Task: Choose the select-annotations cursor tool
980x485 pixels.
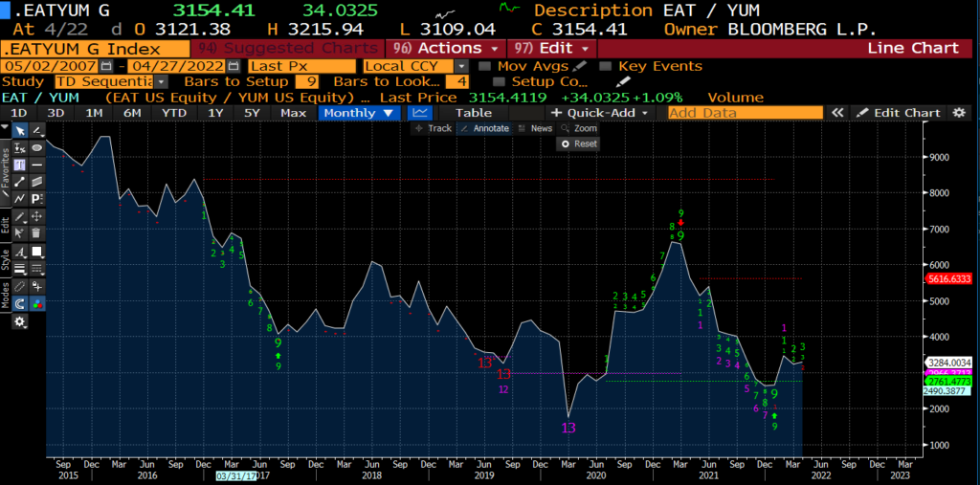Action: (20, 233)
